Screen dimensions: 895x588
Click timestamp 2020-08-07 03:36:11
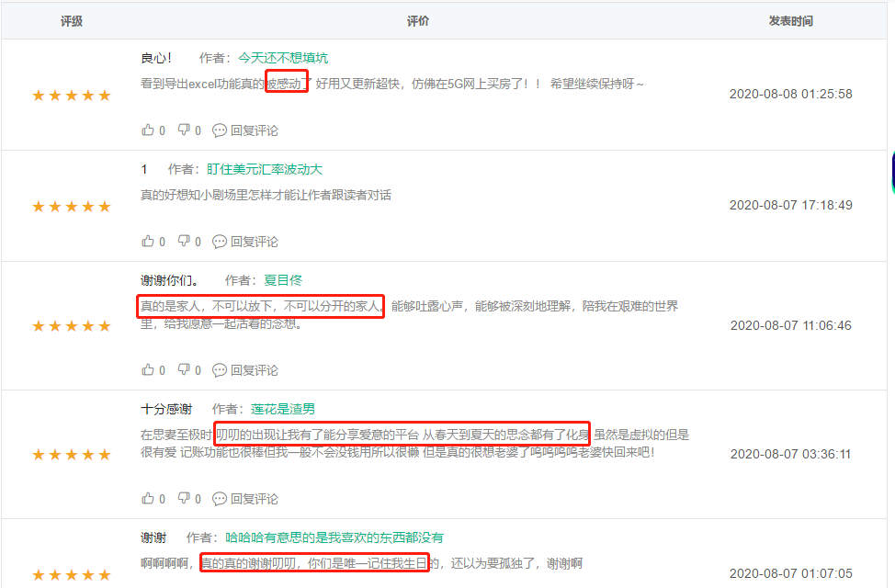pyautogui.click(x=790, y=454)
